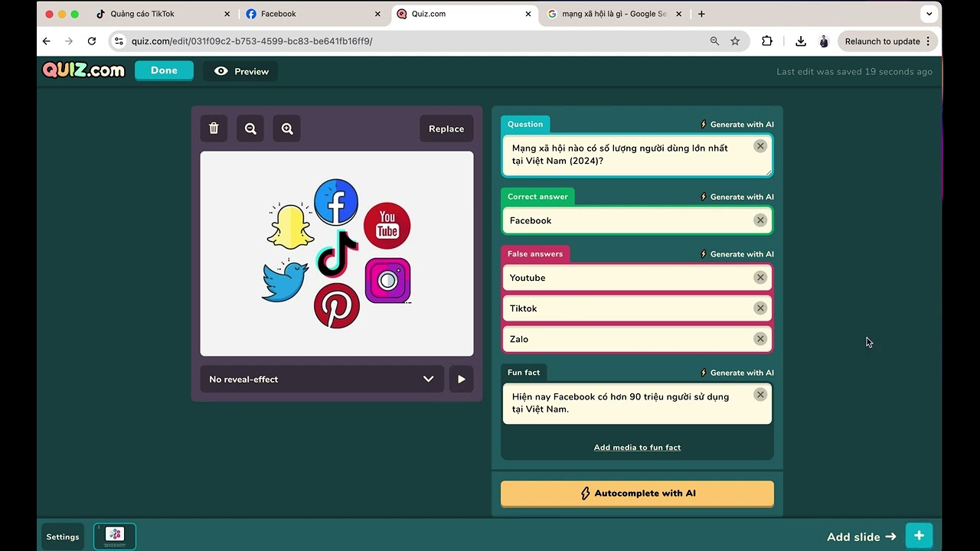
Task: Open Chrome three-dot menu
Action: [929, 41]
